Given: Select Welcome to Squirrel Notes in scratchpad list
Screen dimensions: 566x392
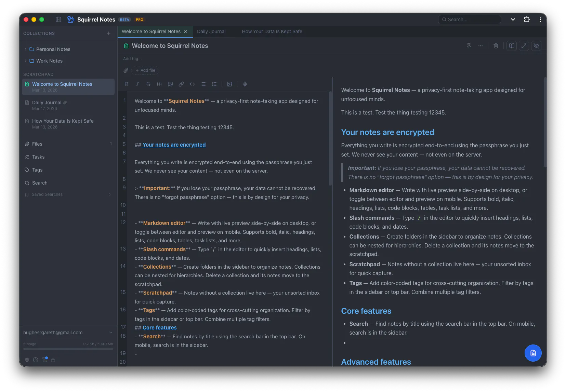Looking at the screenshot, I should (x=68, y=87).
